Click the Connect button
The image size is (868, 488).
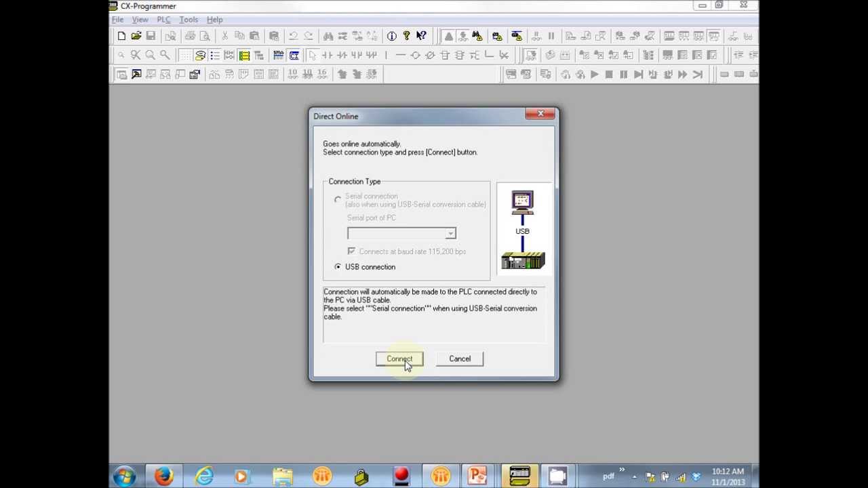coord(399,359)
